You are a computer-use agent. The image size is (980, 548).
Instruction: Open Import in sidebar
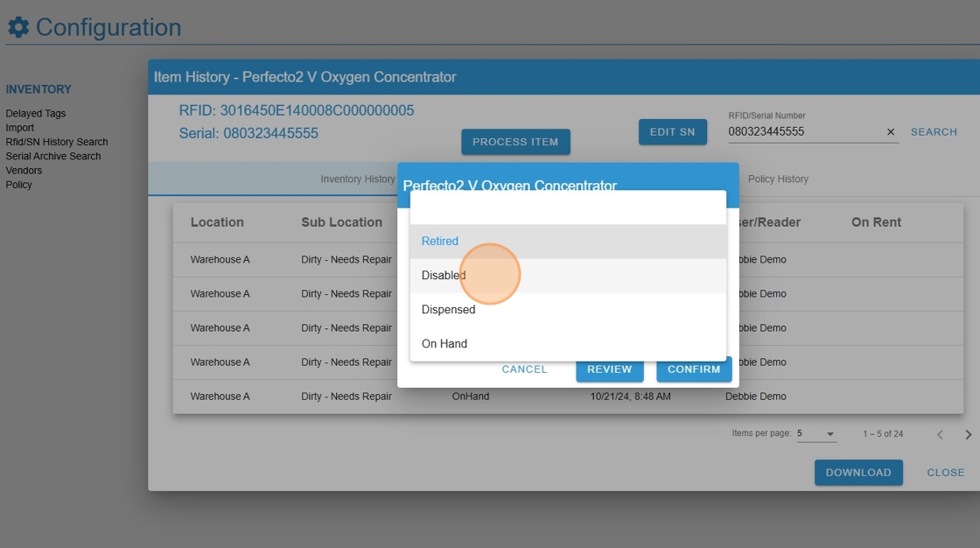pyautogui.click(x=20, y=128)
